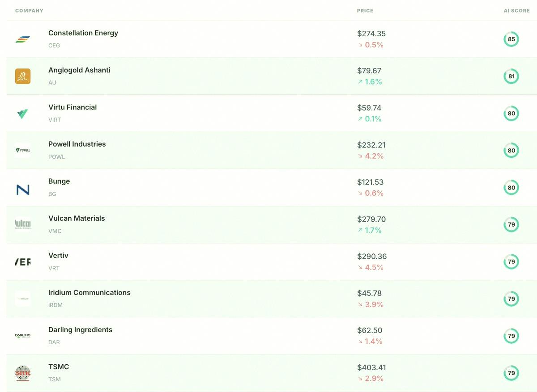Select the CEG ticker symbol
This screenshot has height=392, width=537.
[x=54, y=46]
